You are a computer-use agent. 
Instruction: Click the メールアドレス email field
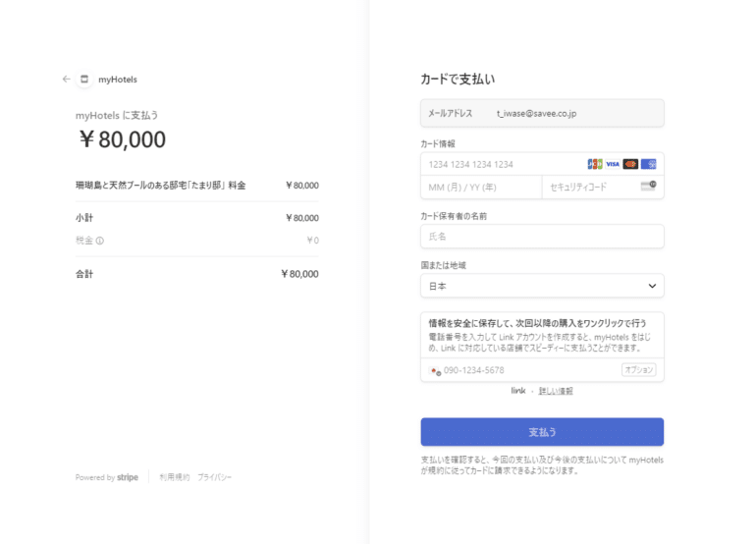tap(542, 113)
